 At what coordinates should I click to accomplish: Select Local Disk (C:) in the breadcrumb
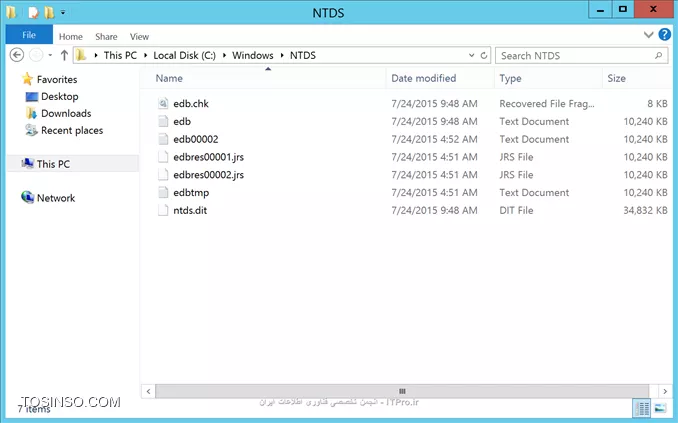185,55
